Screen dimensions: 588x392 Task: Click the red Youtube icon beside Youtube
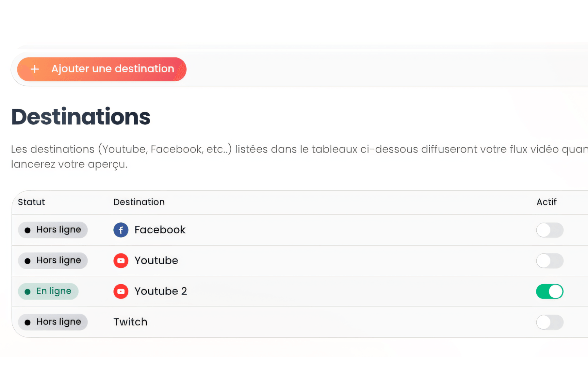click(121, 260)
